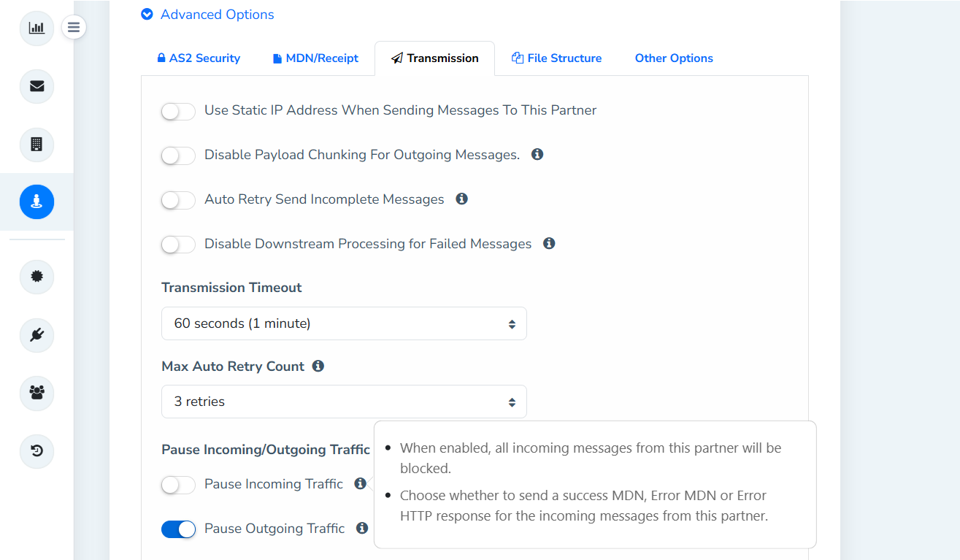The height and width of the screenshot is (560, 960).
Task: Click info icon next to Max Auto Retry Count
Action: [318, 366]
